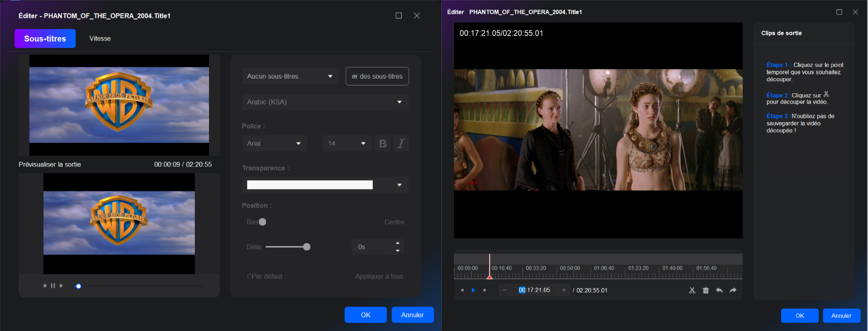868x331 pixels.
Task: Open the Arial font dropdown
Action: (x=274, y=144)
